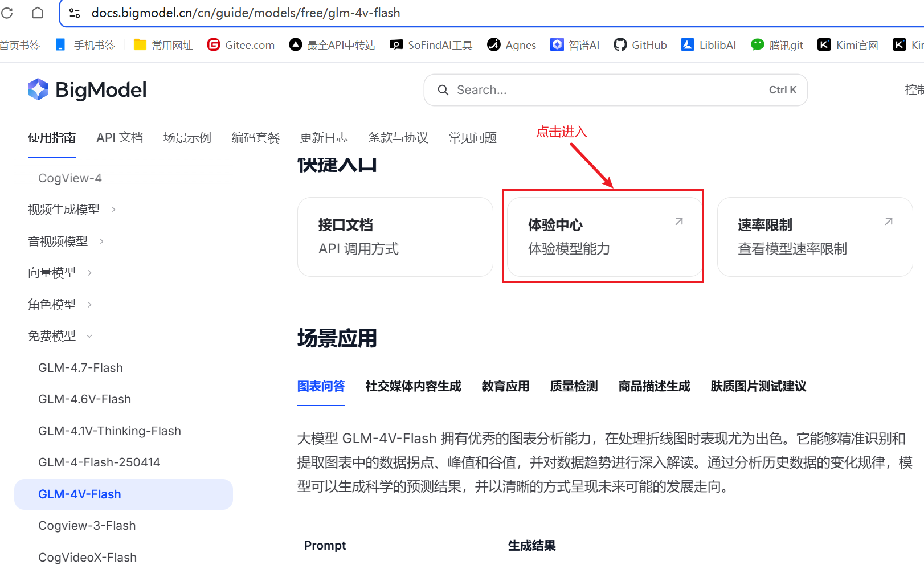This screenshot has width=924, height=569.
Task: Open the 场景示例 navigation tab
Action: pyautogui.click(x=187, y=138)
